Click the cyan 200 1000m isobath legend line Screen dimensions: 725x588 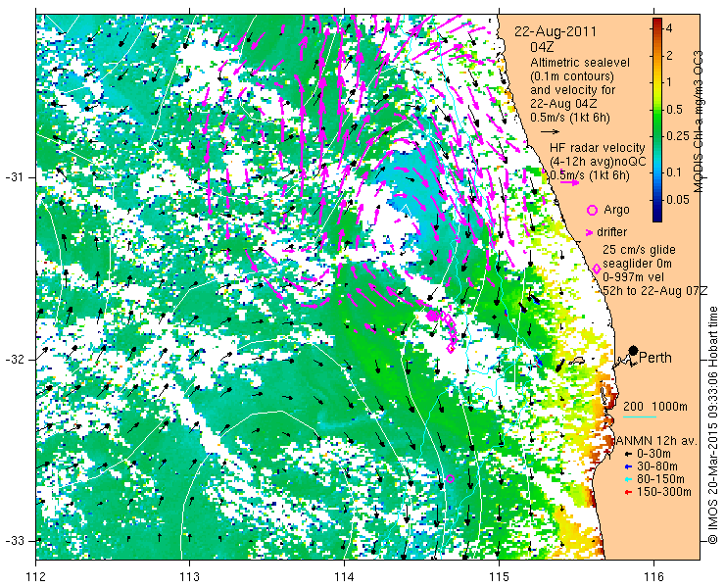(x=640, y=416)
